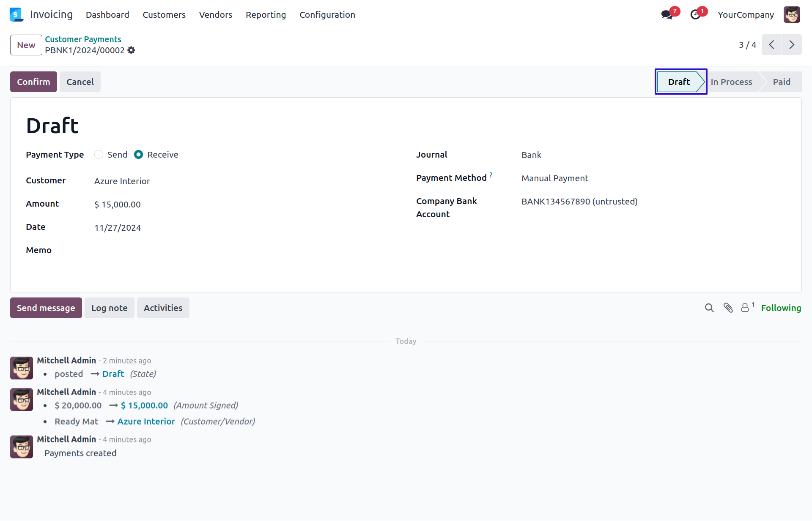Toggle the Following subscription button
This screenshot has height=521, width=812.
(x=781, y=308)
